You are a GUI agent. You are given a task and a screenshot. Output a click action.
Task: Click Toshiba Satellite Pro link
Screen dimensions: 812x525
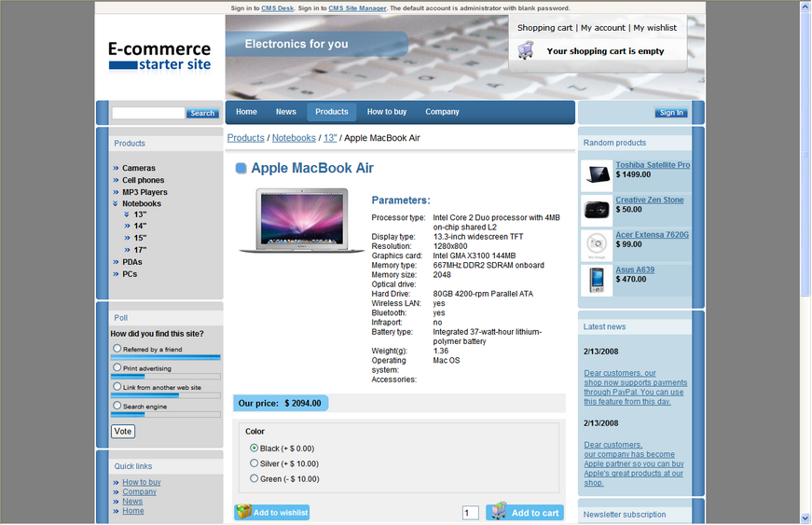point(653,165)
